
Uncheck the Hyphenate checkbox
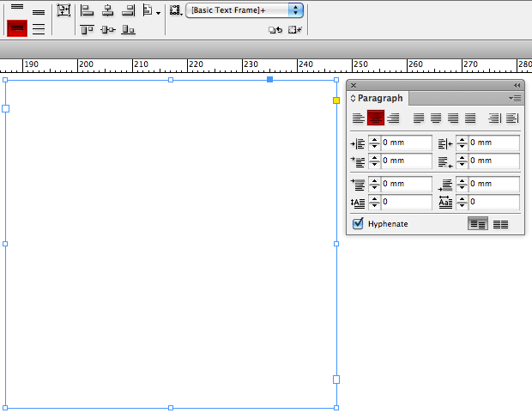point(358,224)
